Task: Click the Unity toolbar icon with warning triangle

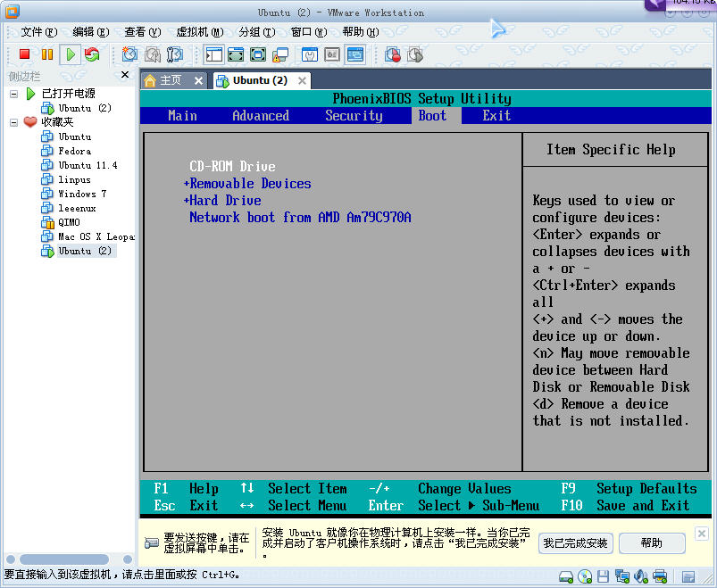Action: [279, 54]
